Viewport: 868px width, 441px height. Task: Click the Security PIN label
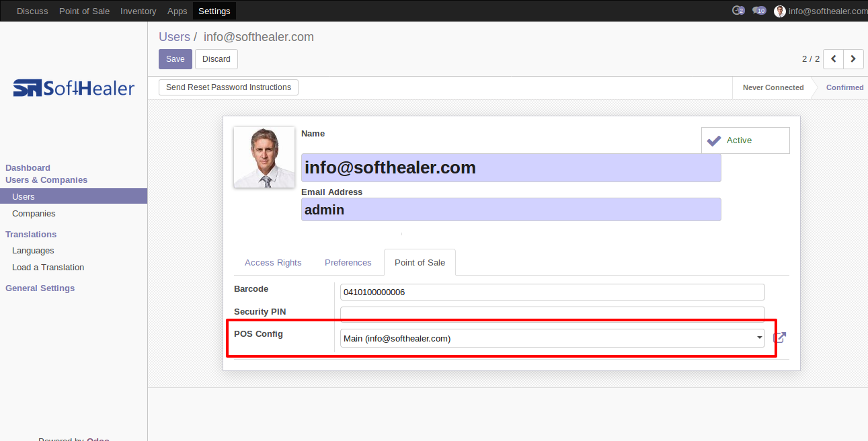(260, 312)
